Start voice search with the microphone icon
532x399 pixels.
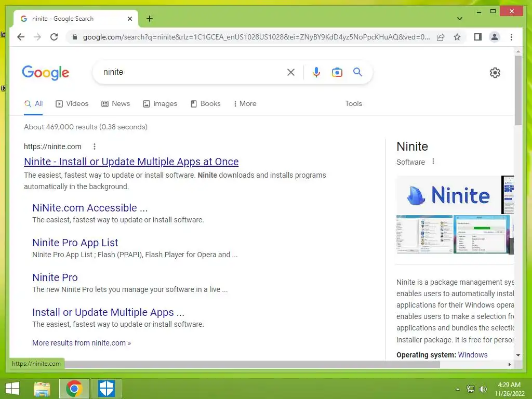[316, 72]
